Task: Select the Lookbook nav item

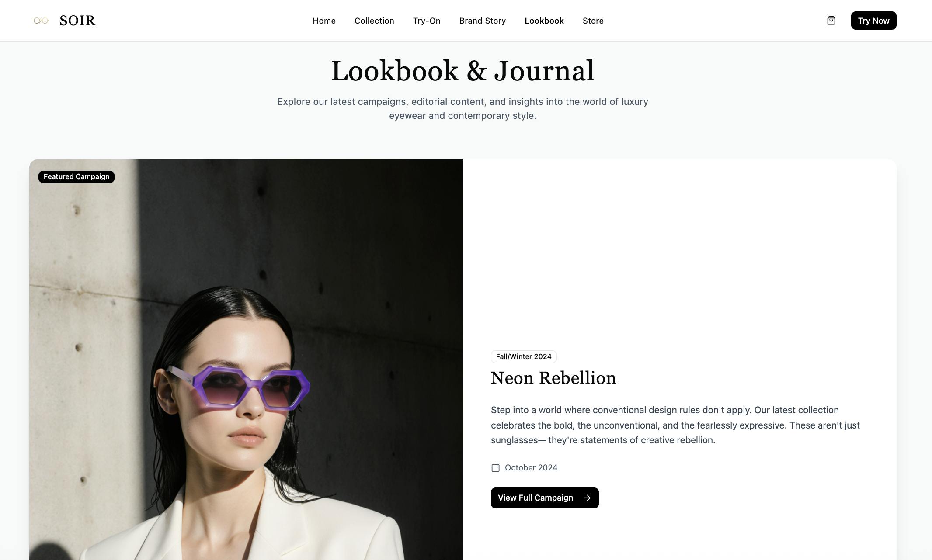Action: tap(544, 21)
